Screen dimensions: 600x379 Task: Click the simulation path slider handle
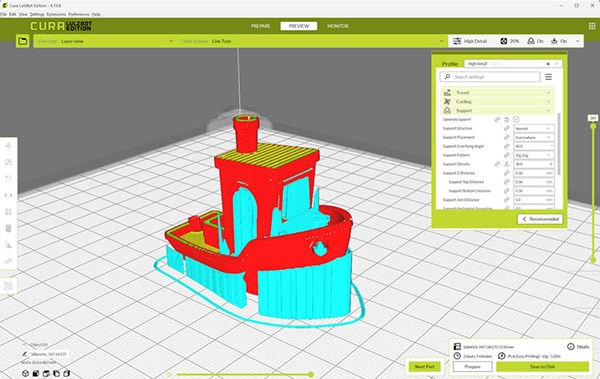tap(311, 374)
